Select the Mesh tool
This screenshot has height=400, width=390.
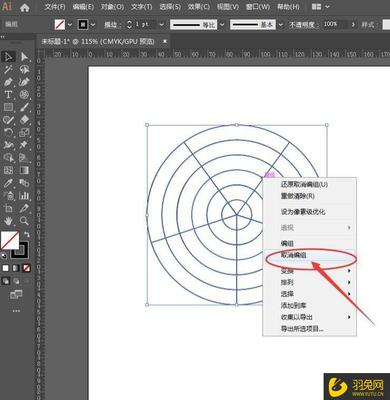click(8, 171)
